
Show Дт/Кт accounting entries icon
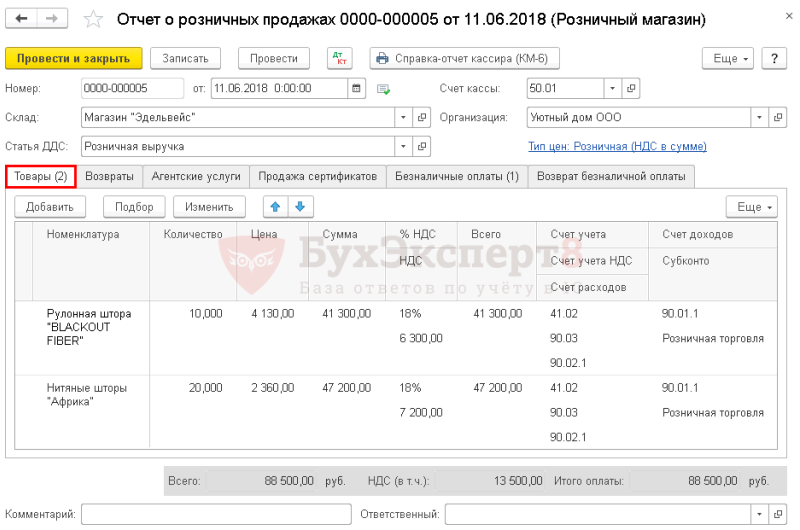click(x=339, y=58)
